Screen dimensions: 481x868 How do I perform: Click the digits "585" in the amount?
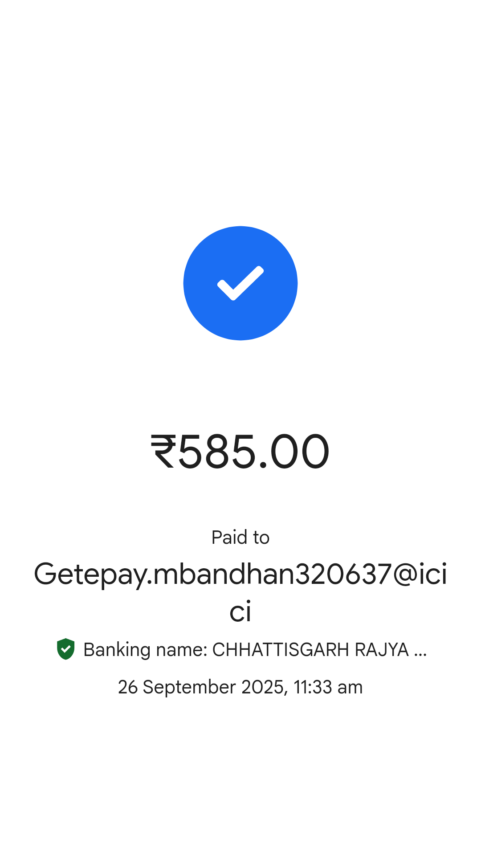click(x=217, y=452)
